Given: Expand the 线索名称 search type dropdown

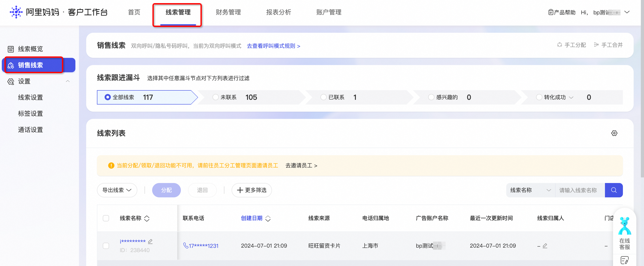Looking at the screenshot, I should (x=530, y=190).
